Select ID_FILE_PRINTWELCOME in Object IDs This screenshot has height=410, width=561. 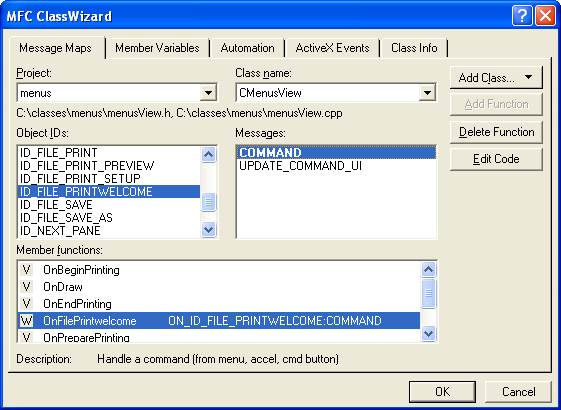109,191
